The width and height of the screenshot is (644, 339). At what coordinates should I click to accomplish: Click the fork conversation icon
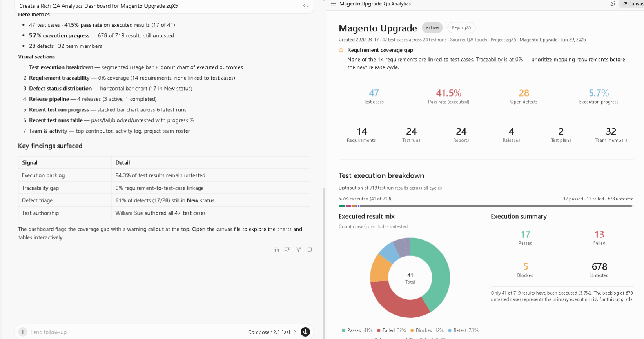(x=298, y=250)
